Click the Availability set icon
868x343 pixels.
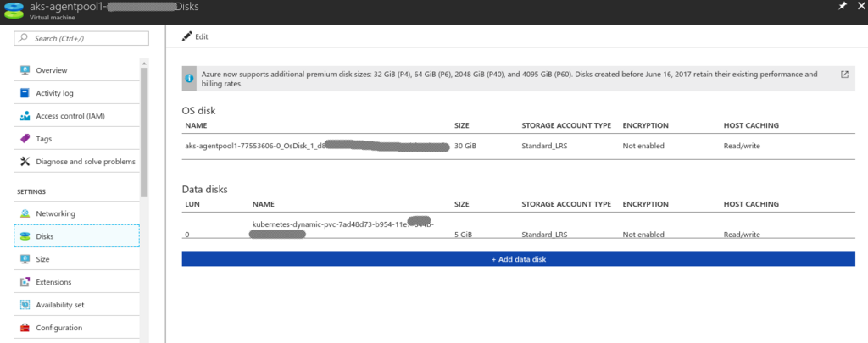click(x=25, y=305)
